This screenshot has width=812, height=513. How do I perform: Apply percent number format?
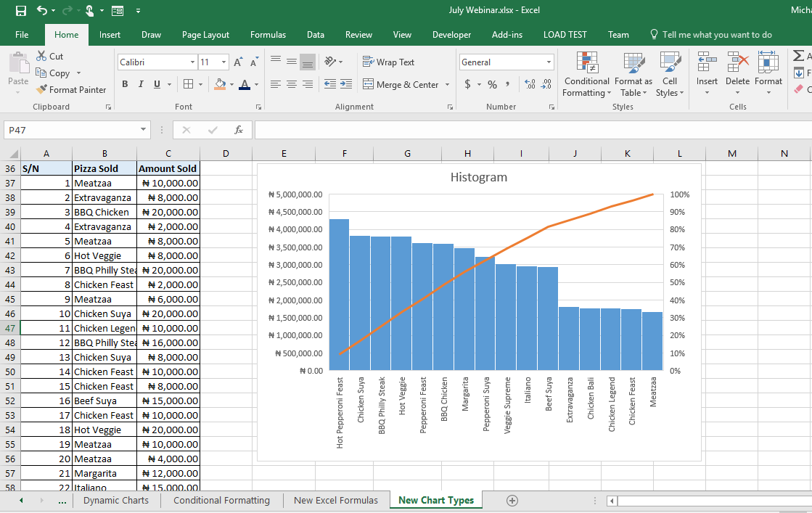(491, 84)
